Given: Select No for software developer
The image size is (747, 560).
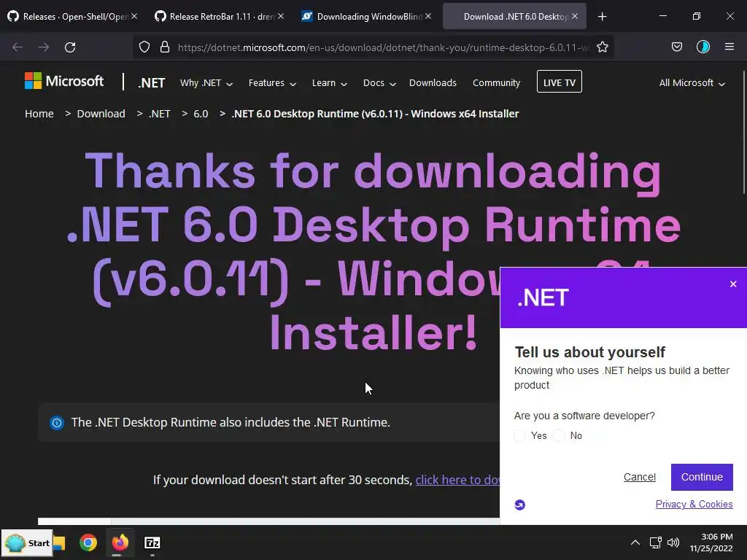Looking at the screenshot, I should [559, 436].
